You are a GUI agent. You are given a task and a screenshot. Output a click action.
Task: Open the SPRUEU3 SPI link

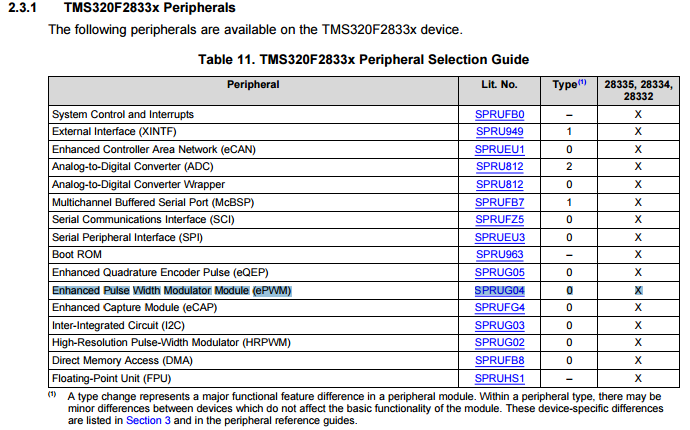[499, 238]
